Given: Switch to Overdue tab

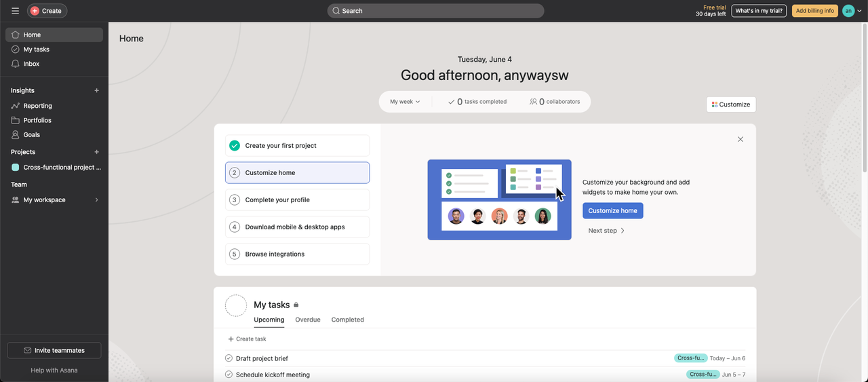Looking at the screenshot, I should tap(308, 320).
